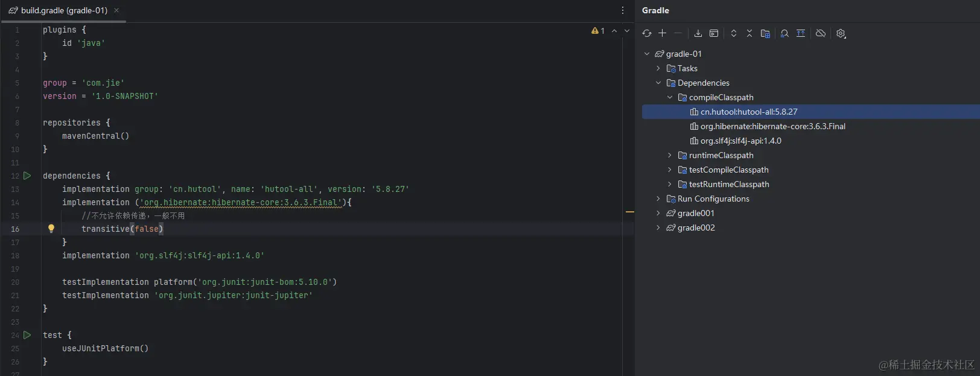Expand the gradle001 subproject
This screenshot has height=376, width=980.
(x=658, y=213)
